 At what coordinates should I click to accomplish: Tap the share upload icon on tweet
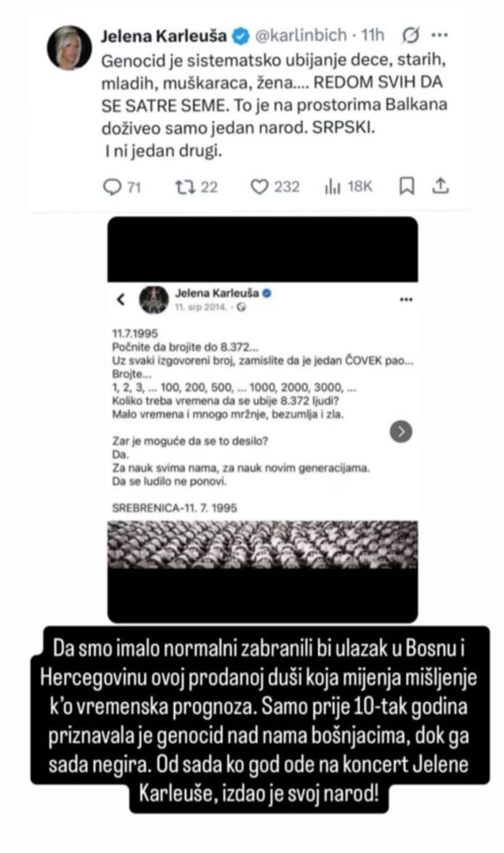pos(441,186)
